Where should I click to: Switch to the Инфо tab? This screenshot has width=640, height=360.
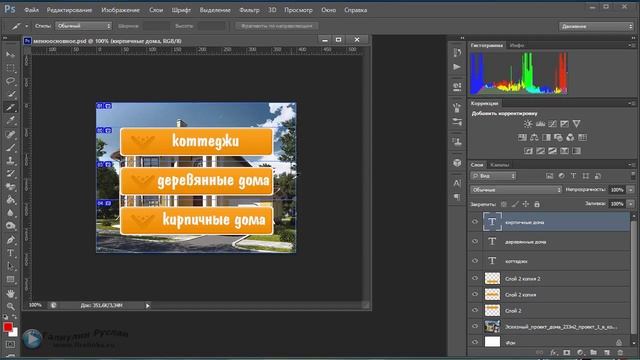(x=517, y=45)
